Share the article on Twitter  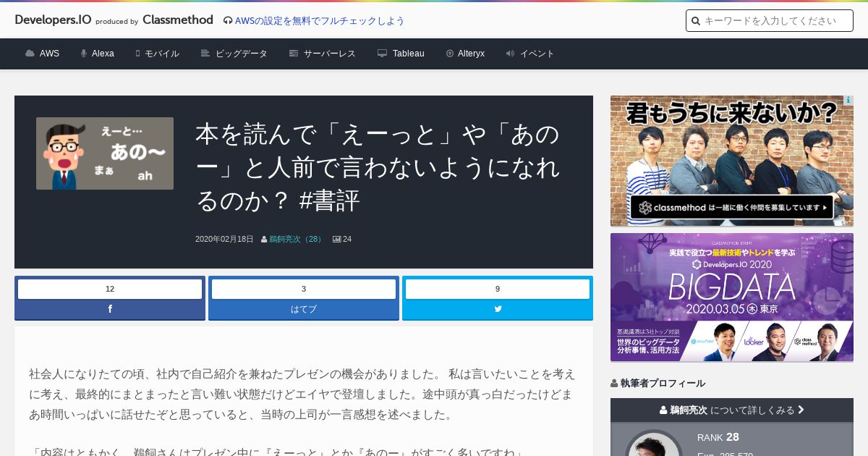tap(498, 309)
